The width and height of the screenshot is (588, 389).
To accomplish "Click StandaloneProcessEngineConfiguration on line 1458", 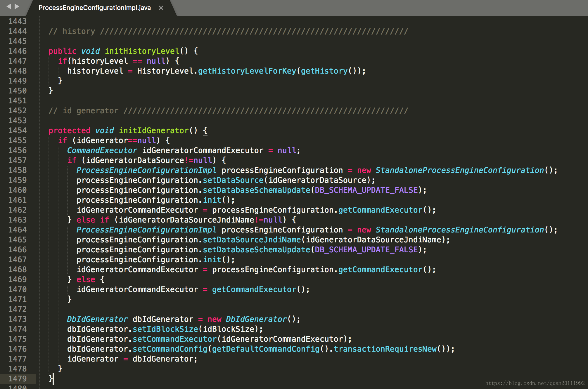I will 460,170.
